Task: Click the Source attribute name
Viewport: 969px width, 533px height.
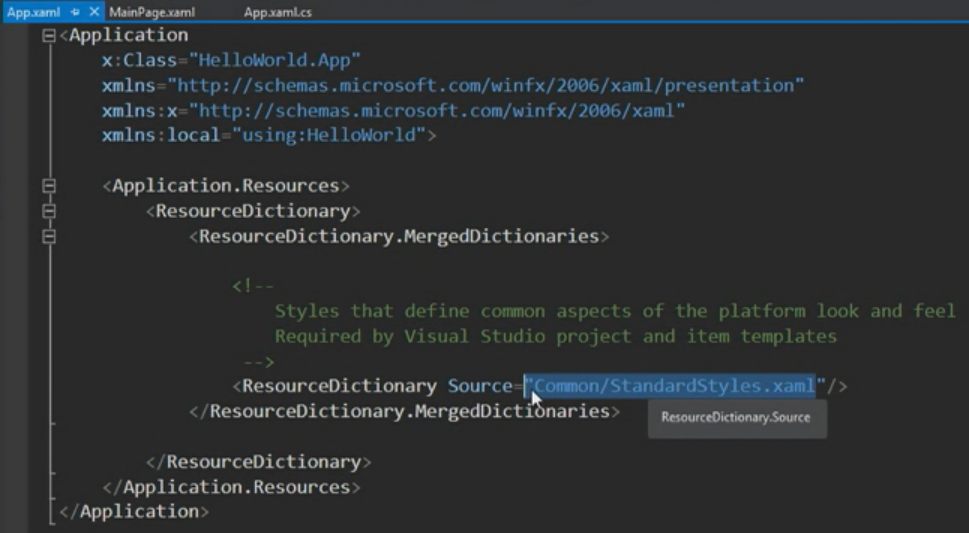Action: coord(480,386)
